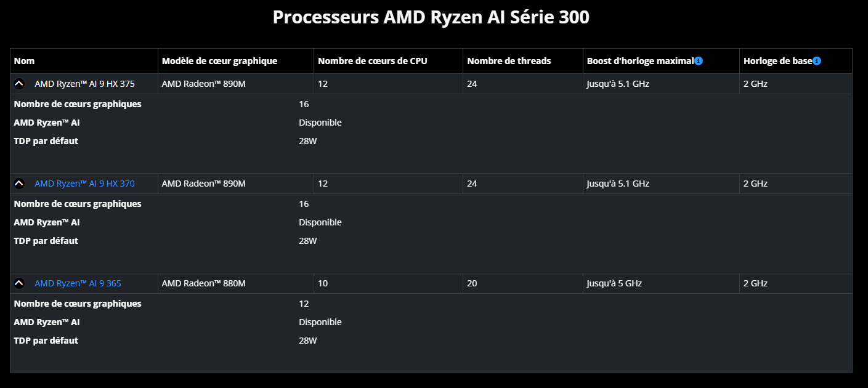868x388 pixels.
Task: Click the Horloge de base header text
Action: [777, 61]
